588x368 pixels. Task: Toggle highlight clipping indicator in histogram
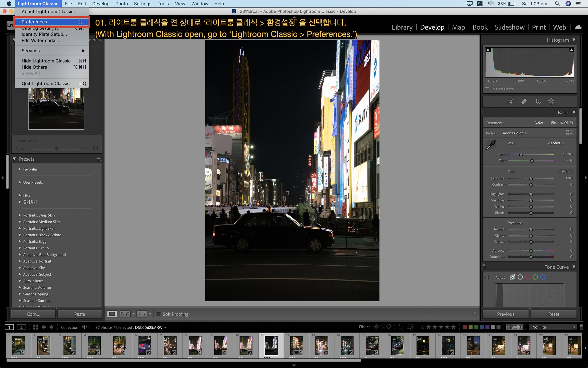click(572, 50)
